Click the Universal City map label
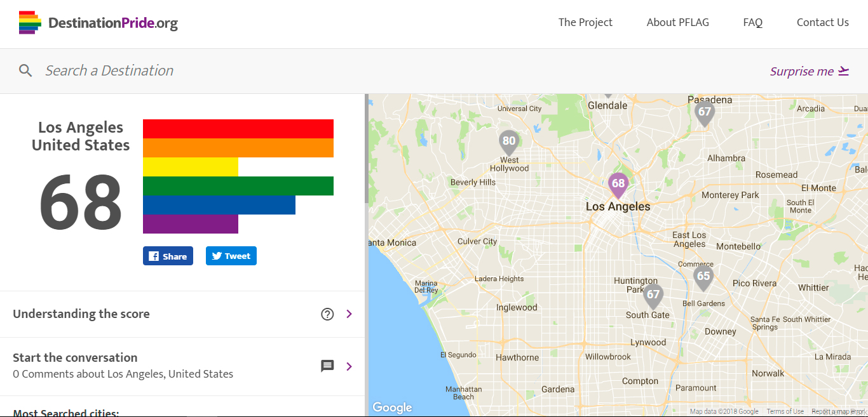 [519, 109]
